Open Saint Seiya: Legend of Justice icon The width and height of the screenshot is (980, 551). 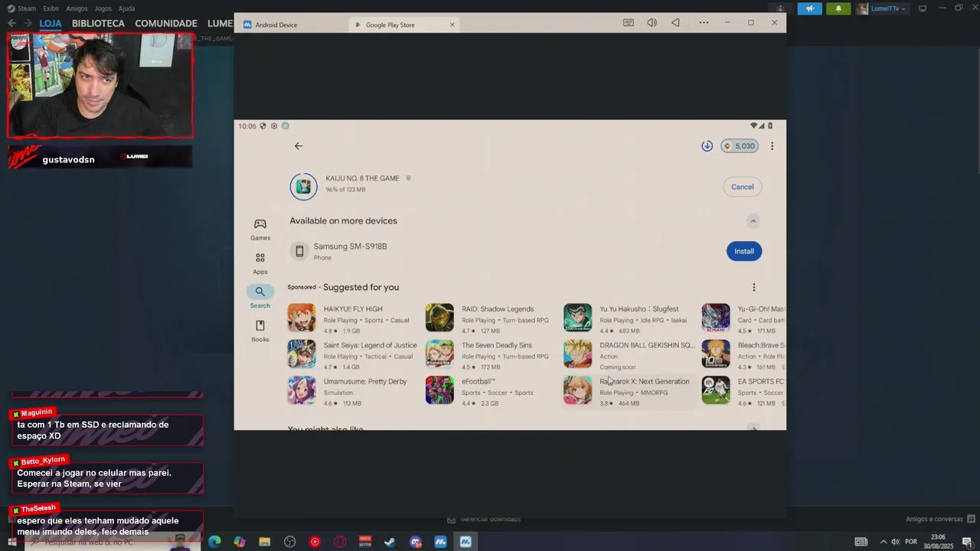pos(302,354)
